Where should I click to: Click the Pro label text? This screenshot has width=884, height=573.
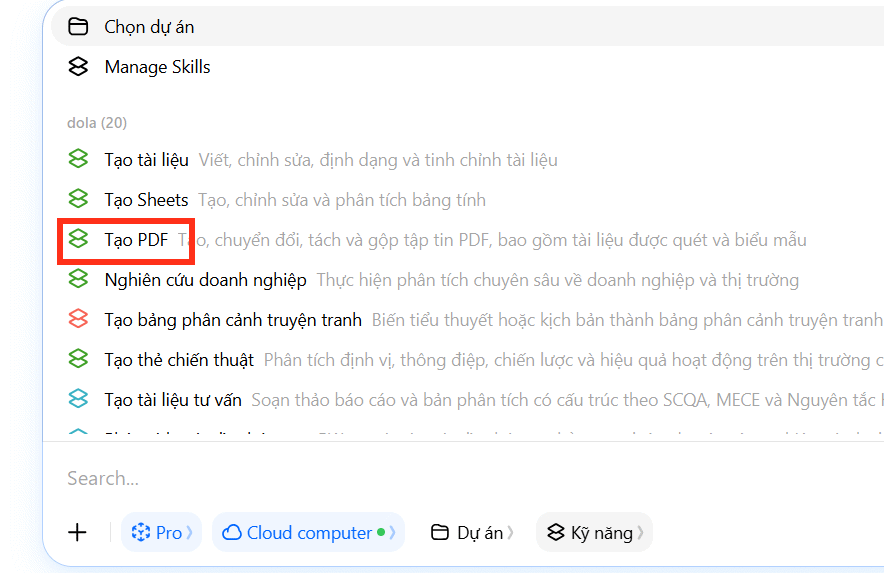169,533
